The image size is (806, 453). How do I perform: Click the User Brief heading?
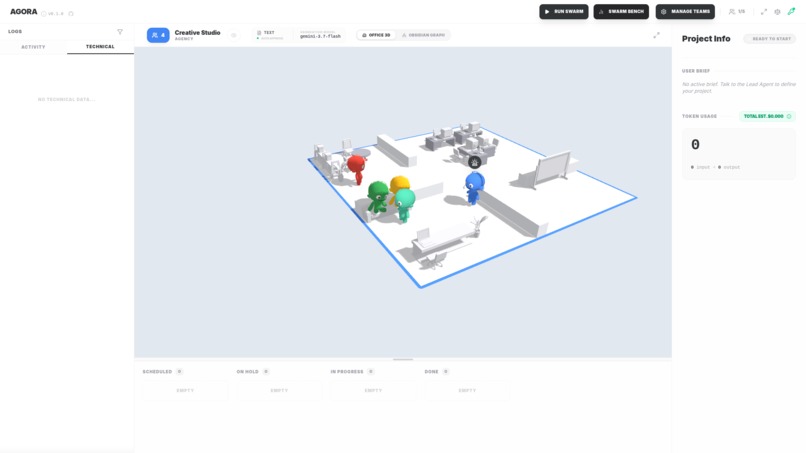(696, 71)
